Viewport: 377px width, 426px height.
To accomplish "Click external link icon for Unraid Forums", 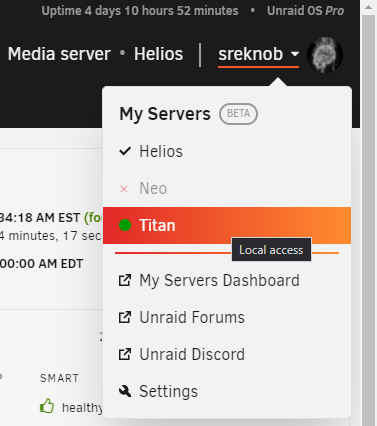I will tap(125, 317).
